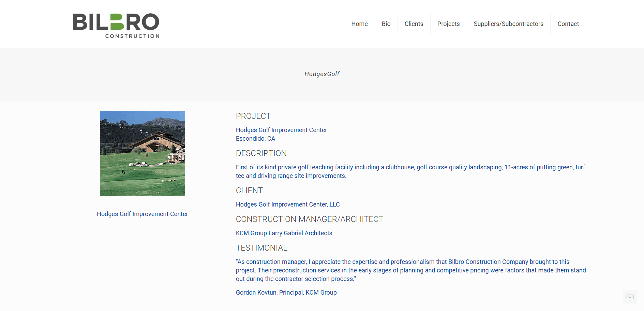Screen dimensions: 644x311
Task: Click the photo caption under the image
Action: click(143, 214)
